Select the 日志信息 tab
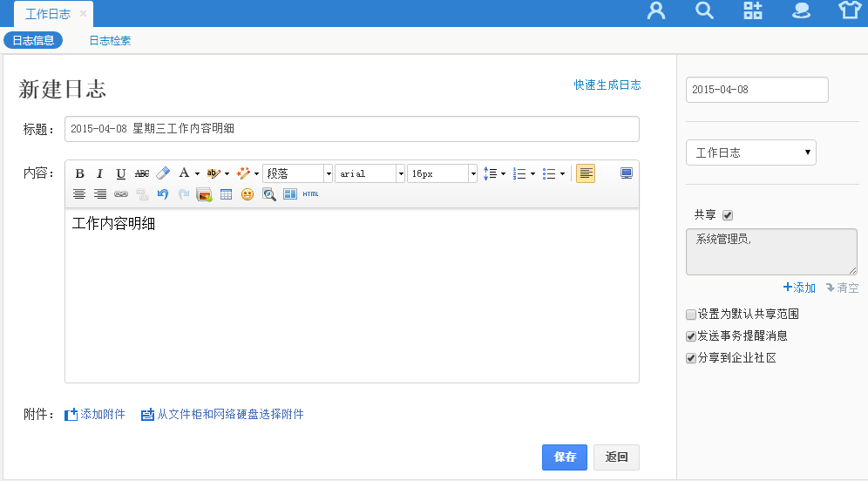The image size is (868, 481). click(33, 40)
